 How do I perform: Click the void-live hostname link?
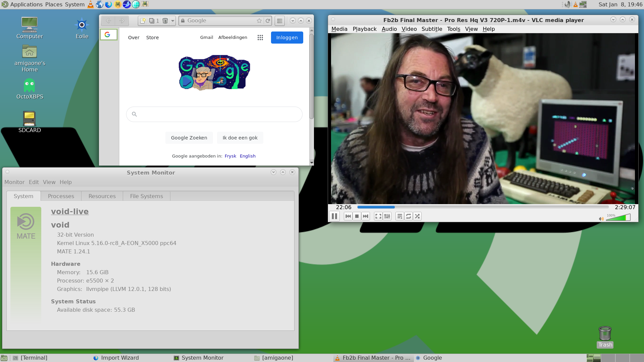(70, 212)
